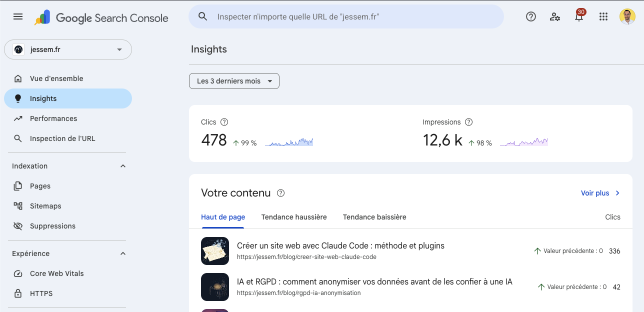The width and height of the screenshot is (644, 312).
Task: Click the Google Search Console logo
Action: [101, 17]
